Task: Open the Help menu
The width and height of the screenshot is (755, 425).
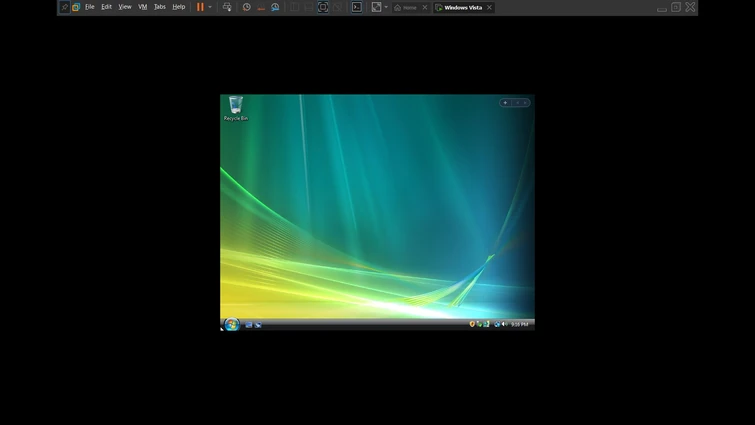Action: 179,7
